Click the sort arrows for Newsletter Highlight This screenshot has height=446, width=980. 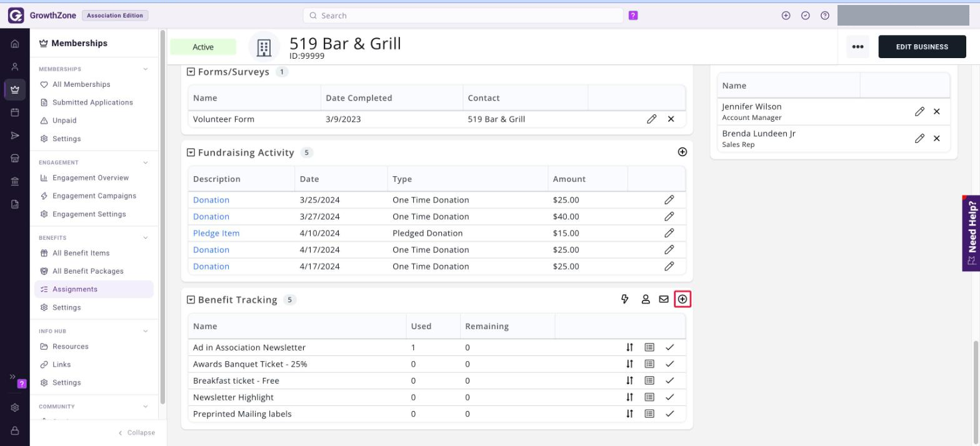pos(630,397)
